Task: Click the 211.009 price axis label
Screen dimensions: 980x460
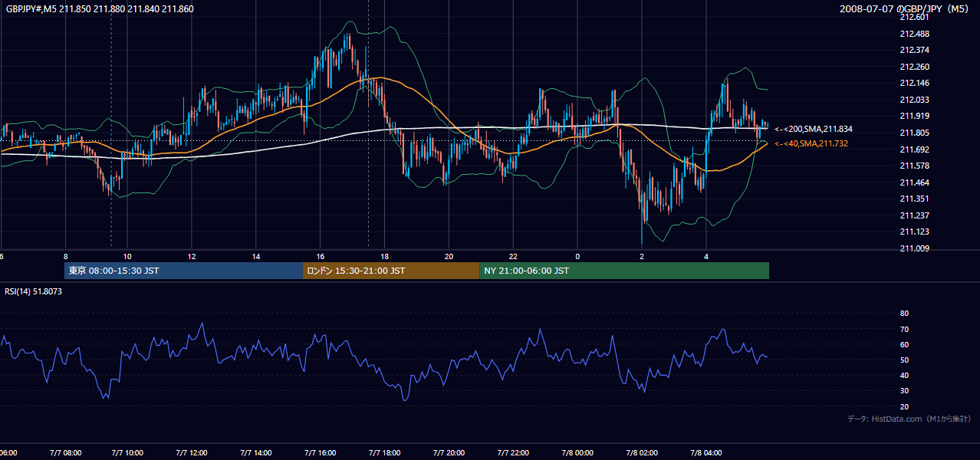Action: click(x=914, y=248)
